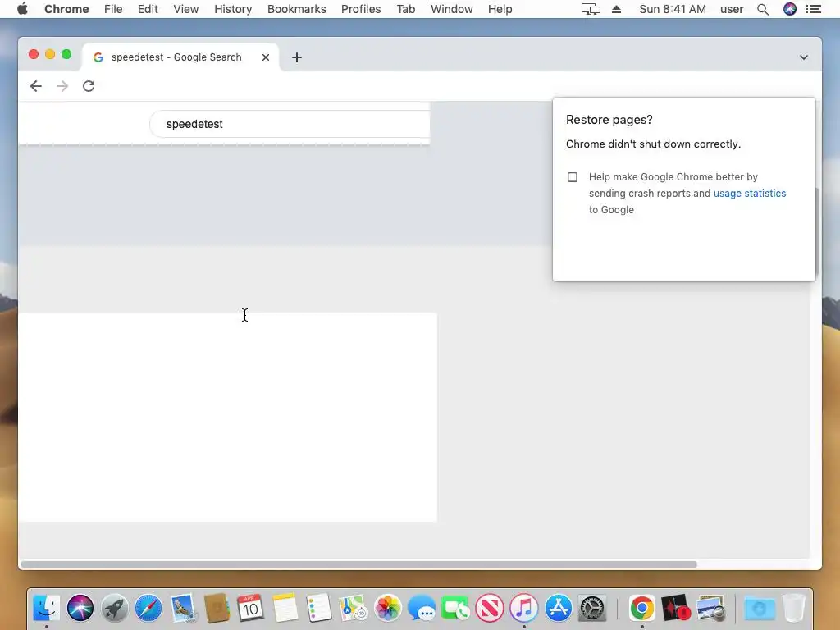The height and width of the screenshot is (630, 840).
Task: Click the screen mirroring display icon
Action: (591, 9)
